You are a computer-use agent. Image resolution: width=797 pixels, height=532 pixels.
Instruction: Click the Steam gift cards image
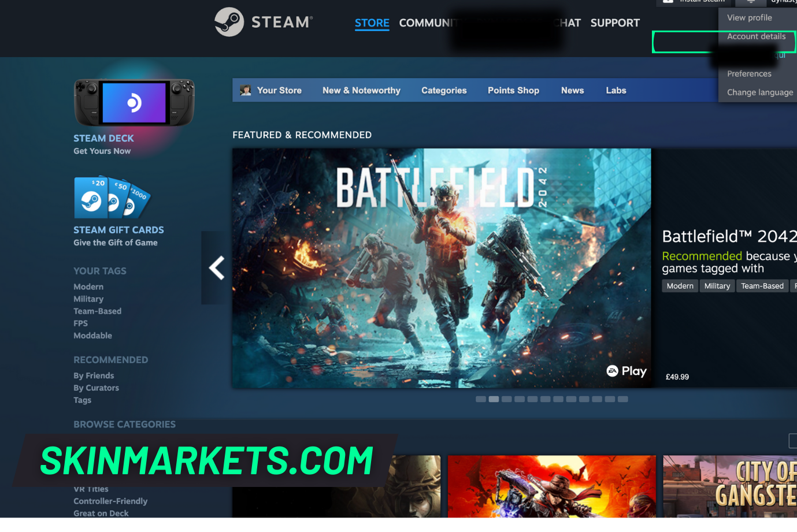[112, 198]
